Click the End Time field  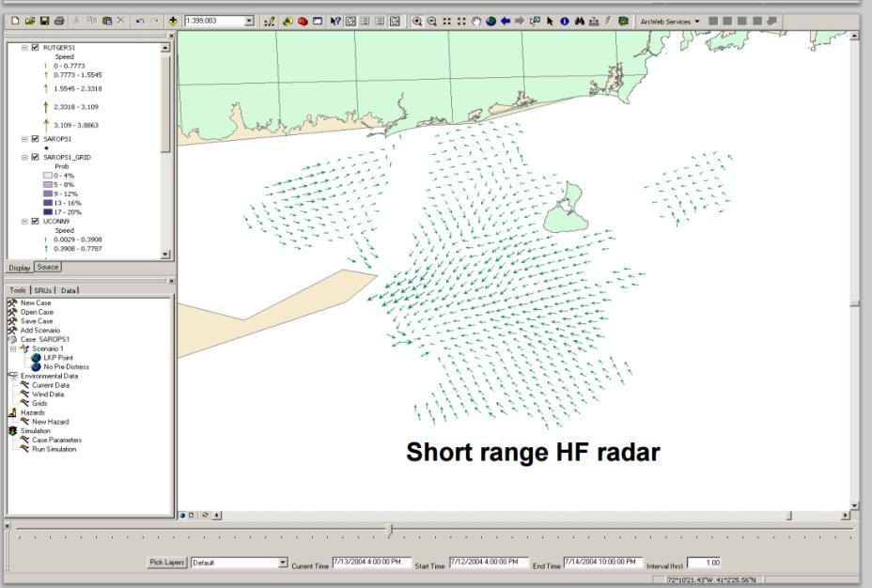[603, 563]
